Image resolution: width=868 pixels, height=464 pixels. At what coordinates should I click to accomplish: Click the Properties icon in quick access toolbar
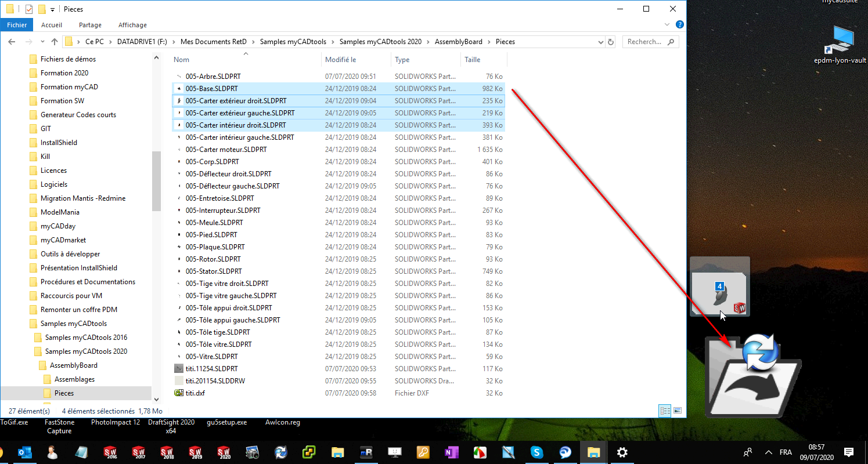29,9
